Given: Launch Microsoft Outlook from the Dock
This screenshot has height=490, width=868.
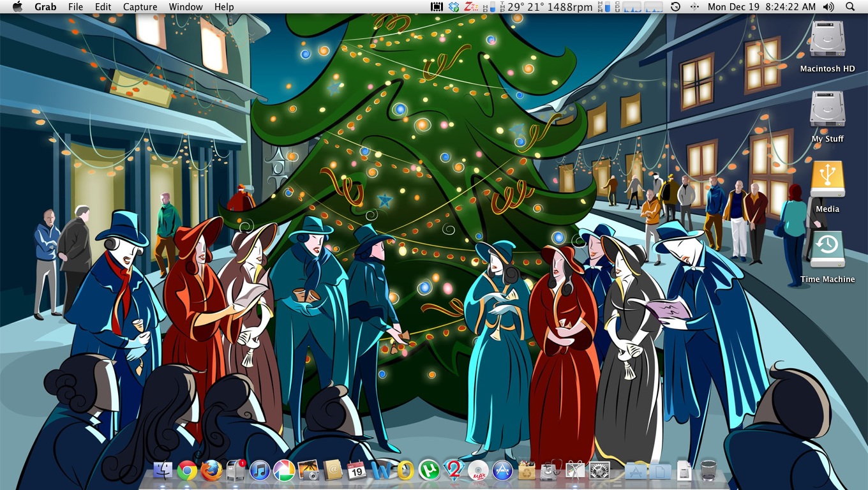Looking at the screenshot, I should (x=405, y=471).
